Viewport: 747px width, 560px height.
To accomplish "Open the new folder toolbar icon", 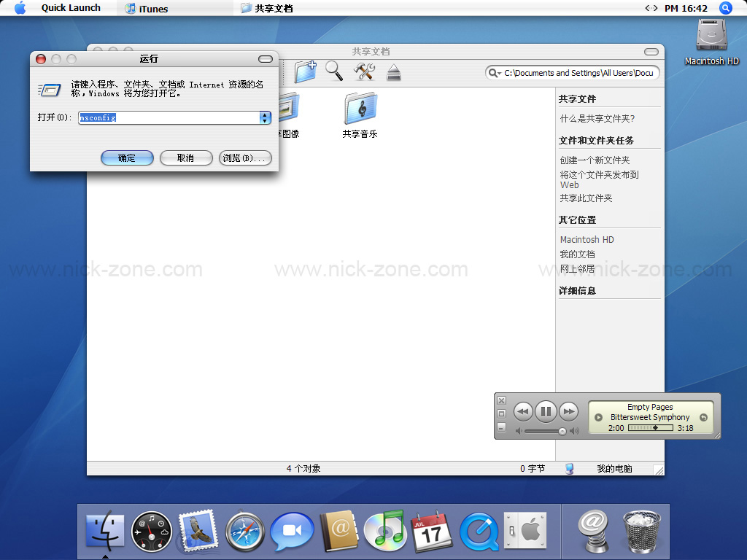I will pos(305,72).
